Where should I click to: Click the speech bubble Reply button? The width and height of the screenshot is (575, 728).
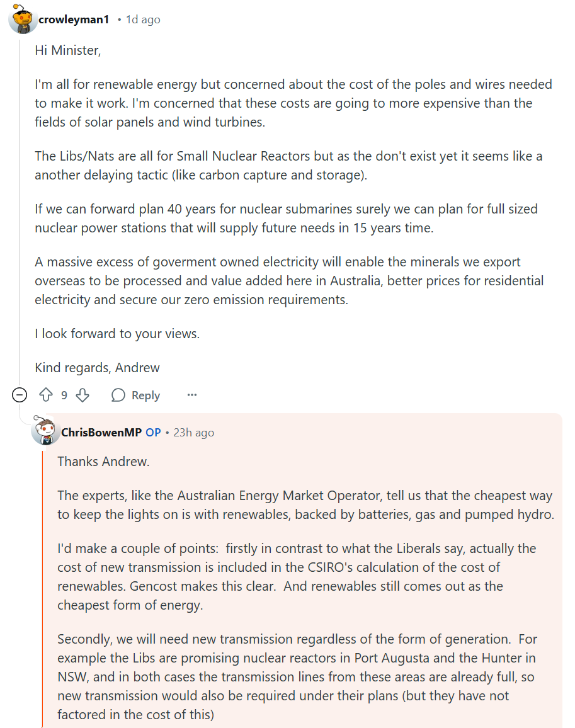tap(135, 395)
